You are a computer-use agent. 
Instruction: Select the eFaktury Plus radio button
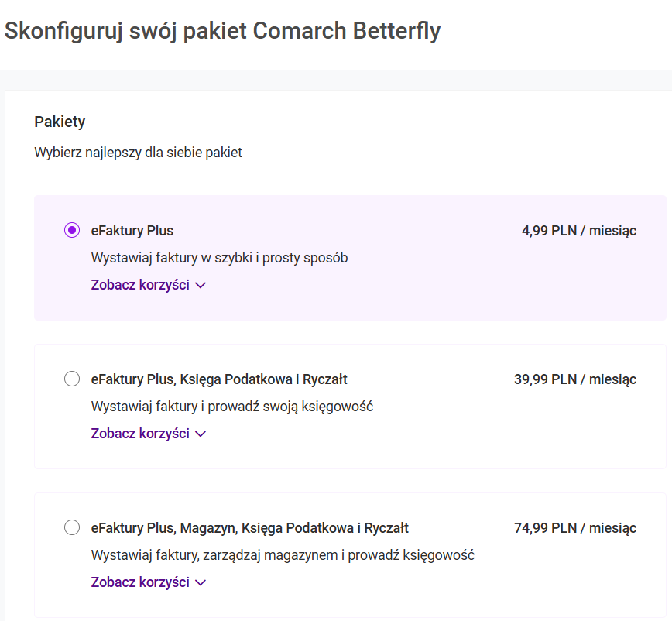(72, 230)
